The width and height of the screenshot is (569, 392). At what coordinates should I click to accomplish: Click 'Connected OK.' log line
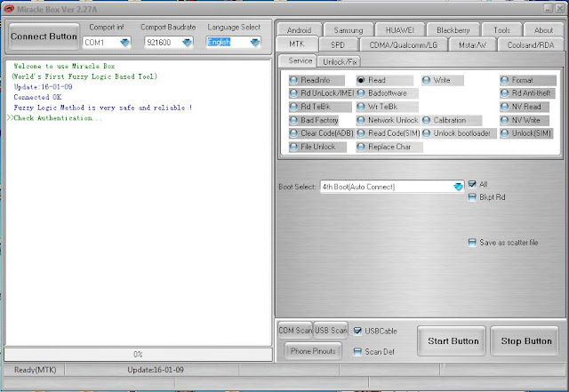(38, 97)
